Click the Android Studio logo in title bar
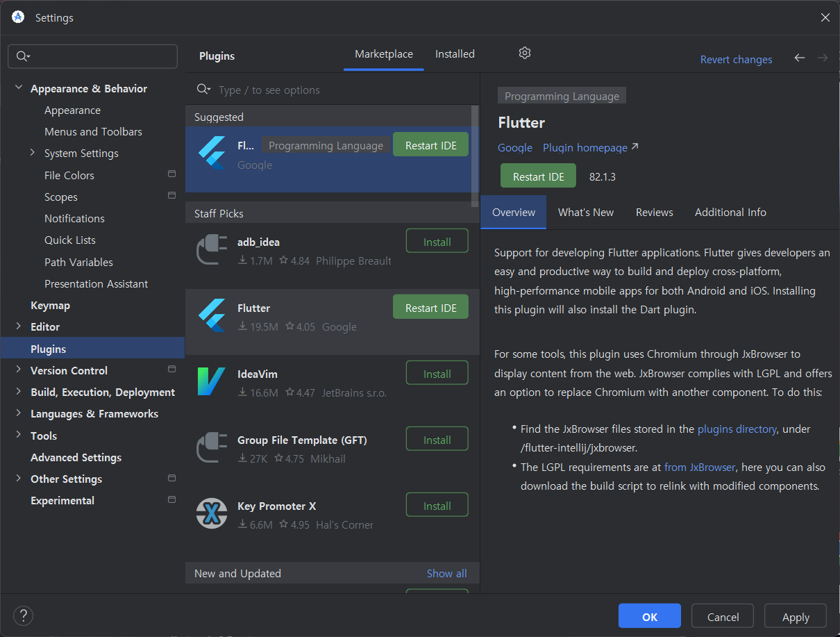This screenshot has height=637, width=840. click(x=19, y=17)
